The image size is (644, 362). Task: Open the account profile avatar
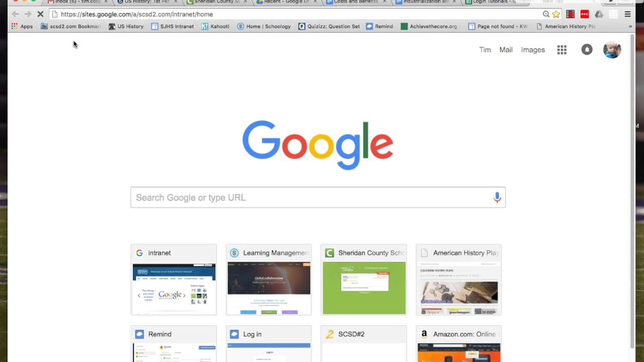tap(612, 49)
